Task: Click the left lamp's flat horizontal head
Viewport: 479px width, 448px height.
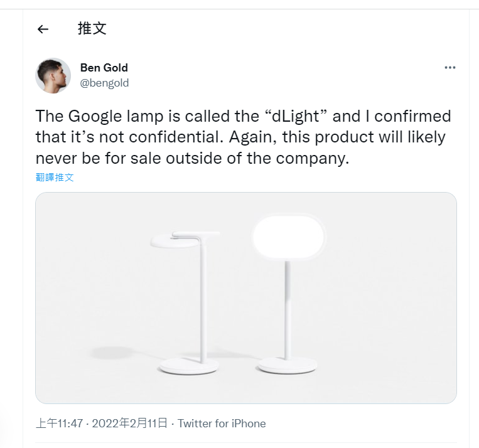Action: click(176, 238)
